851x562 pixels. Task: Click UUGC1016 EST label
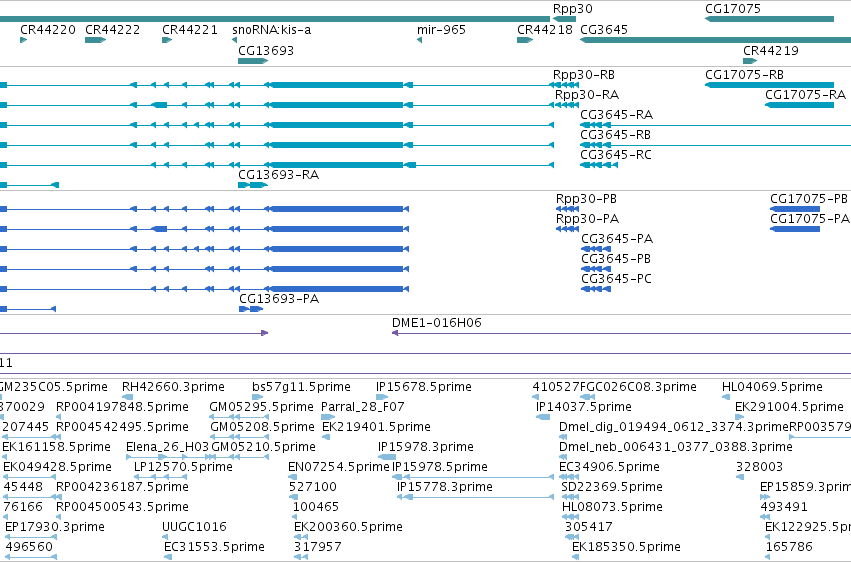pyautogui.click(x=194, y=528)
